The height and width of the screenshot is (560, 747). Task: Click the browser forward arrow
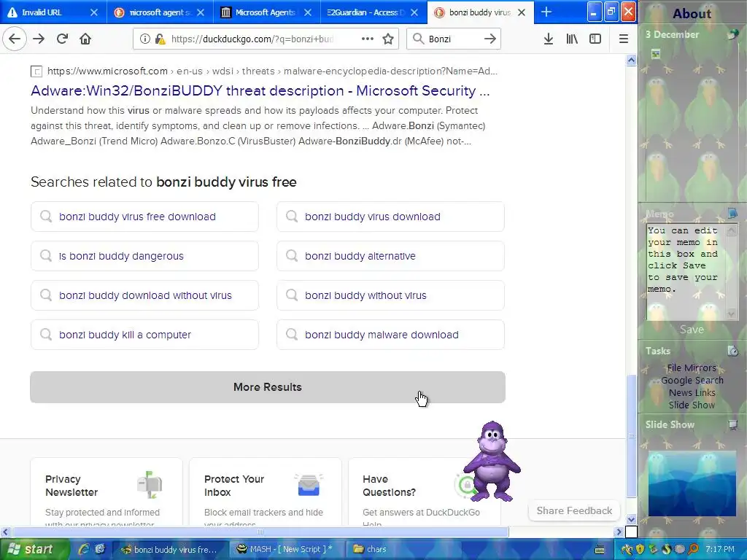click(39, 39)
